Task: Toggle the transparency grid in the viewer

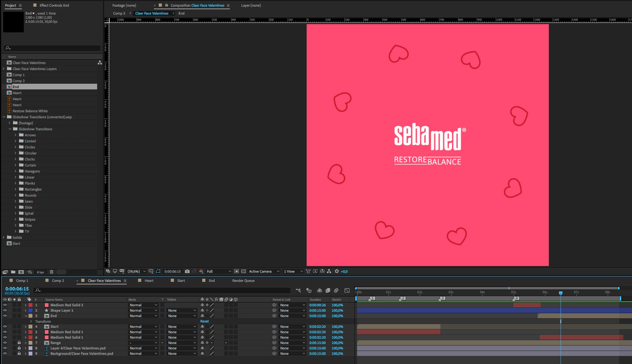Action: coord(243,271)
